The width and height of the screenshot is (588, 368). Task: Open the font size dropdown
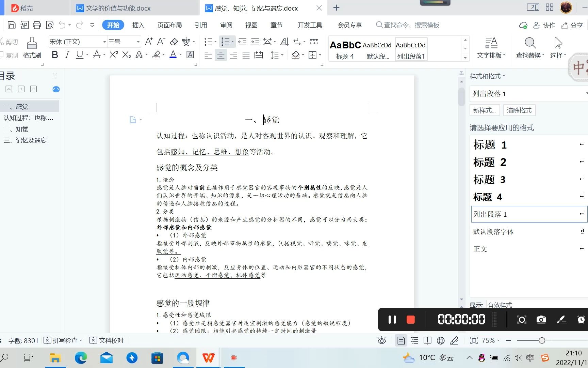[x=138, y=42]
